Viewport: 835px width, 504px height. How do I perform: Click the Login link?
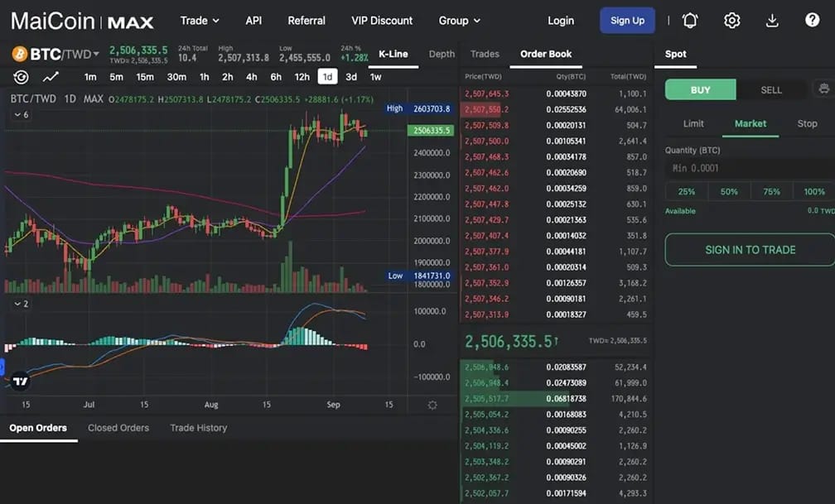point(561,20)
